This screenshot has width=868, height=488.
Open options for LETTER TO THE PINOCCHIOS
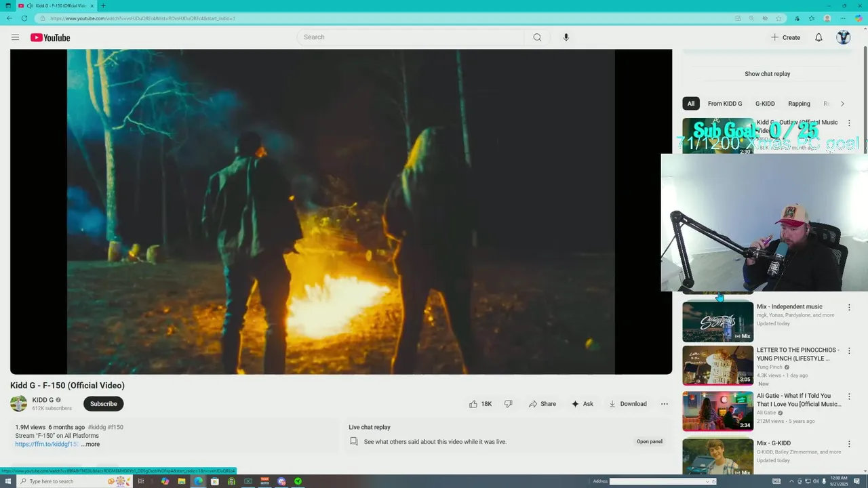[x=849, y=351]
